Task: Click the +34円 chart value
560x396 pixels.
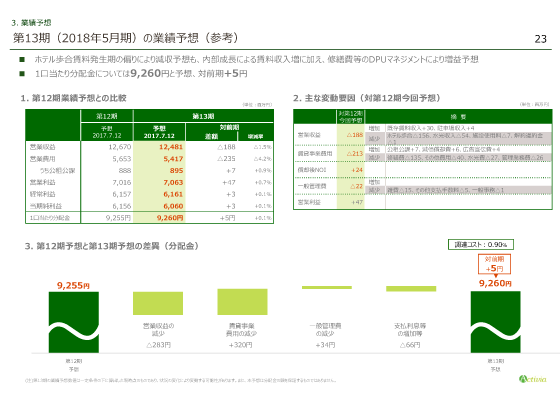Action: 325,345
